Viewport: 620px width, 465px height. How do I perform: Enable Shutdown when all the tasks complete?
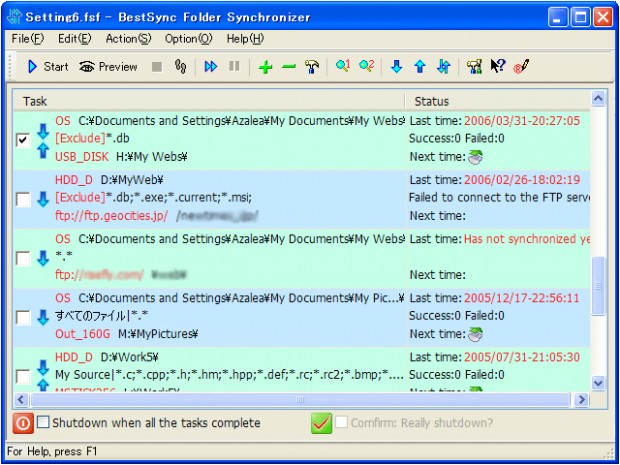coord(43,422)
